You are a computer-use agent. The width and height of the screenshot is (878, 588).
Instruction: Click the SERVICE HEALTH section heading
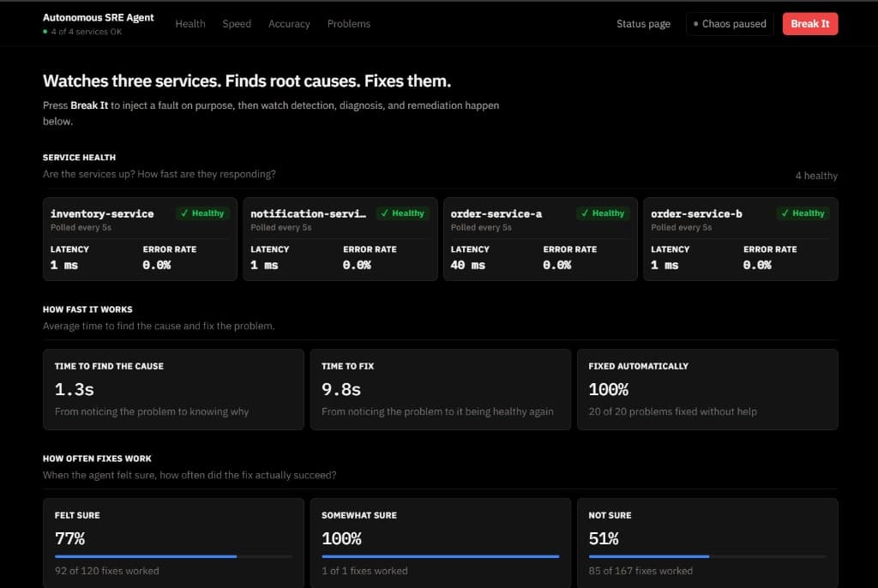coord(79,158)
